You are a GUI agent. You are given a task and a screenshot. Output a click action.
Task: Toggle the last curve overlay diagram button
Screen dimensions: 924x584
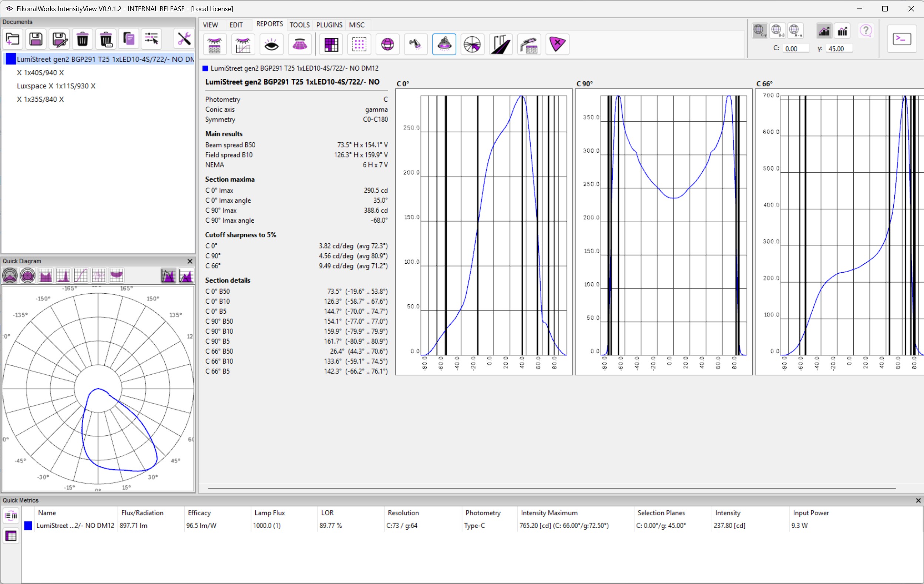click(x=186, y=275)
